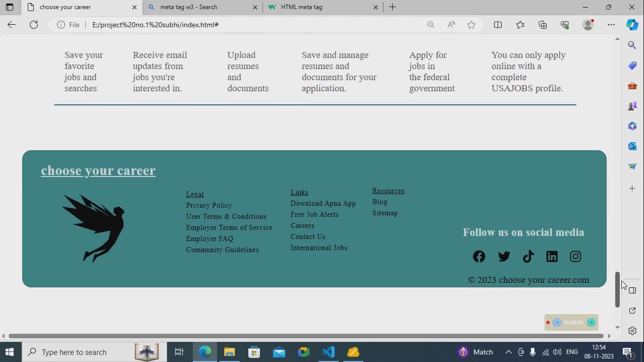Open the Twitter icon in the footer

504,257
